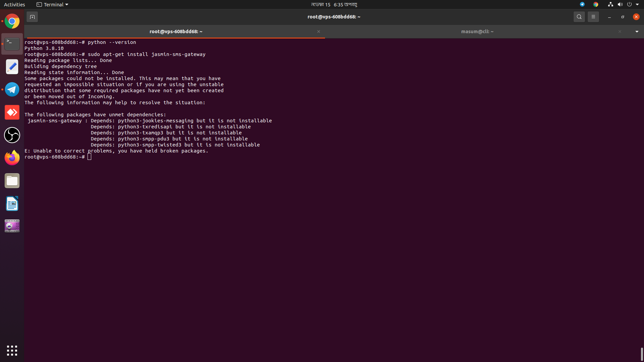Open the Files application
This screenshot has width=644, height=362.
click(12, 181)
